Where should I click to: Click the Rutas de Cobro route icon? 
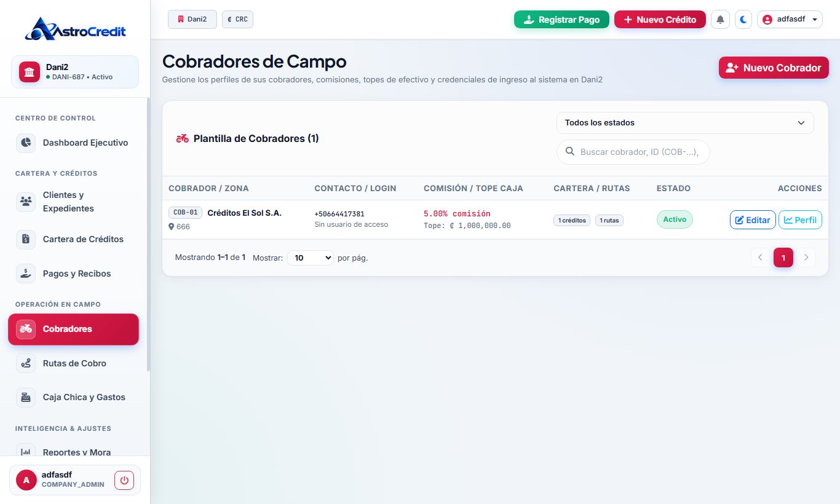click(x=26, y=363)
